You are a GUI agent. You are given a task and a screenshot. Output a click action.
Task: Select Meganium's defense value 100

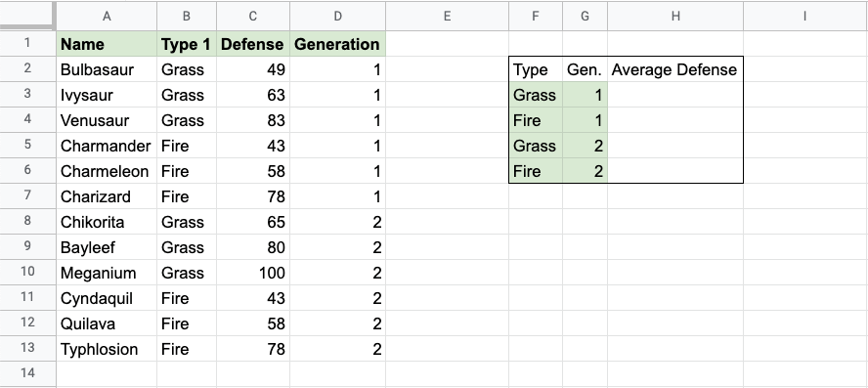click(x=253, y=273)
